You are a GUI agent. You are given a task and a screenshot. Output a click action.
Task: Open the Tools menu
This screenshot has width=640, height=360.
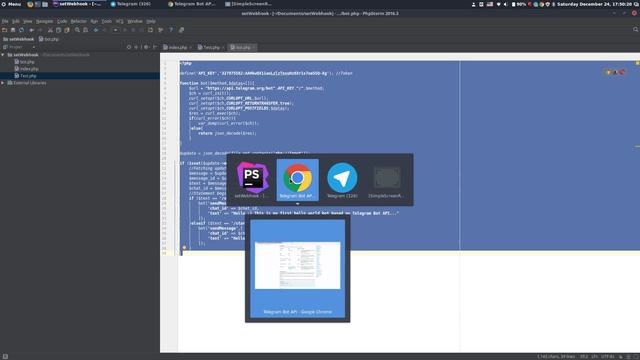point(107,21)
